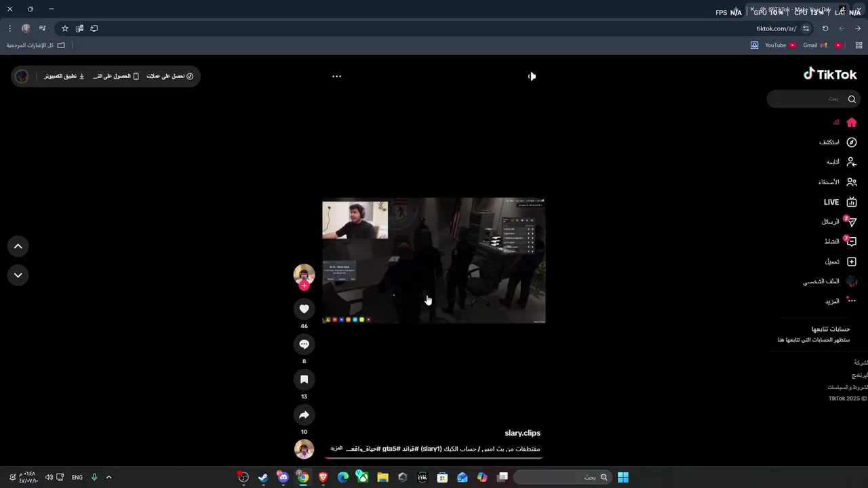Open More (المزيد) sidebar menu
This screenshot has height=488, width=868.
[x=841, y=301]
